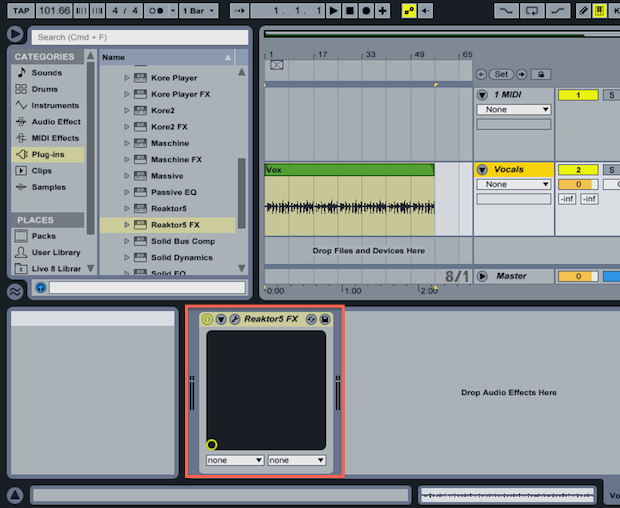Open the left 'none' X-axis parameter dropdown
Viewport: 620px width, 508px height.
pos(235,460)
